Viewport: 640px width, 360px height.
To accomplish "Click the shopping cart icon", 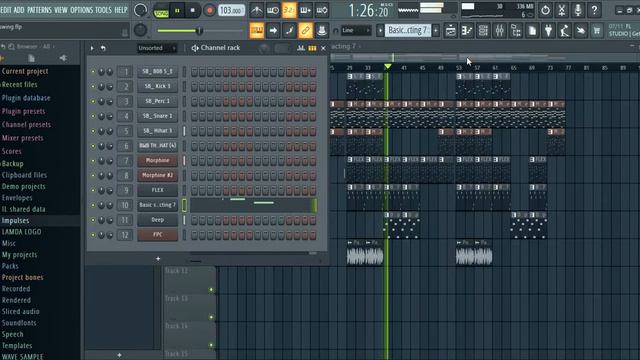I will 597,31.
